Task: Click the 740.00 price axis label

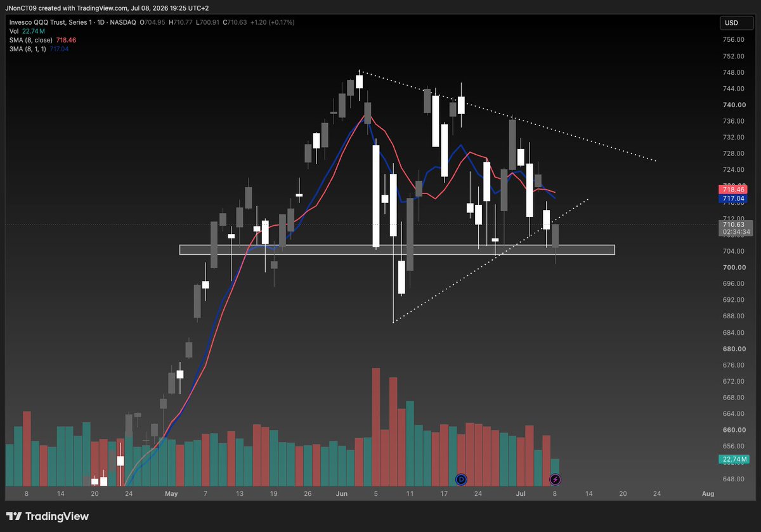Action: 734,105
